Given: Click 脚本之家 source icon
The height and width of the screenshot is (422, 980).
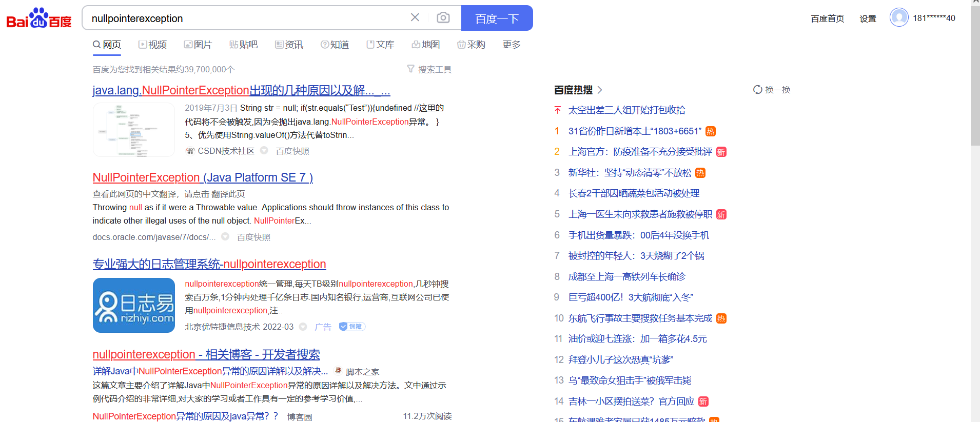Looking at the screenshot, I should pyautogui.click(x=338, y=371).
